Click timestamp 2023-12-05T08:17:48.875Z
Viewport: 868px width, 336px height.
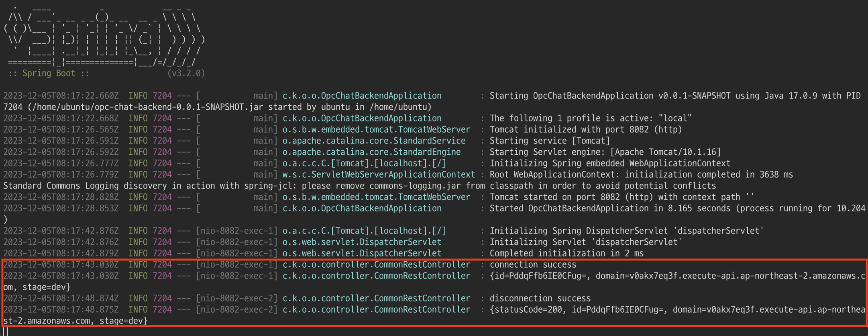[61, 309]
